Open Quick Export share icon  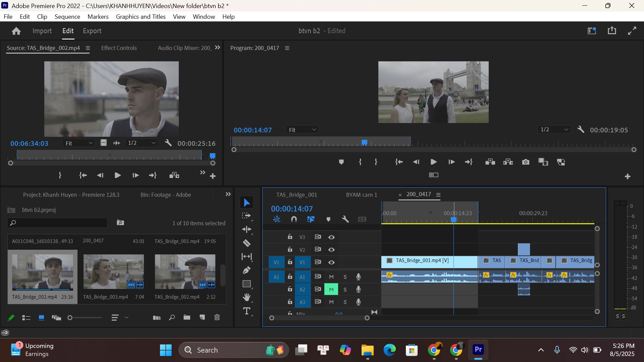coord(612,31)
